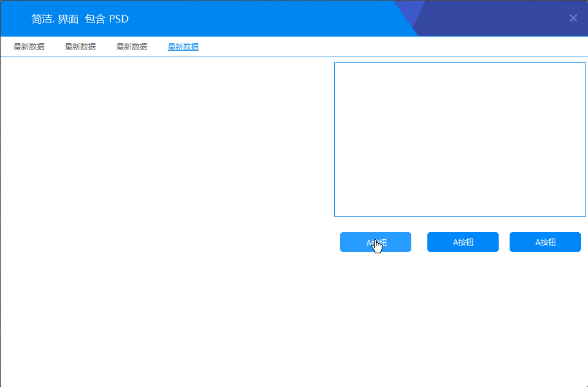This screenshot has width=588, height=387.
Task: Click the highlighted A按钮 under the cursor
Action: click(375, 242)
